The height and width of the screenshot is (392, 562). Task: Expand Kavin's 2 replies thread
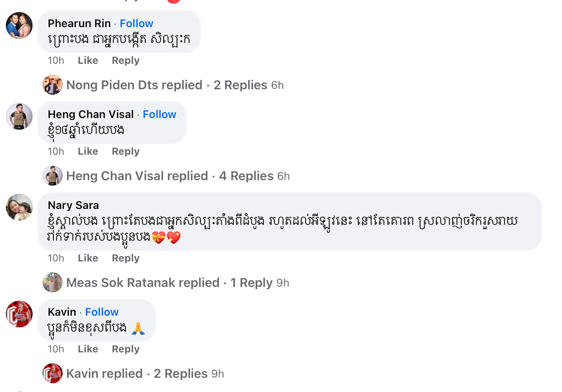[x=180, y=374]
